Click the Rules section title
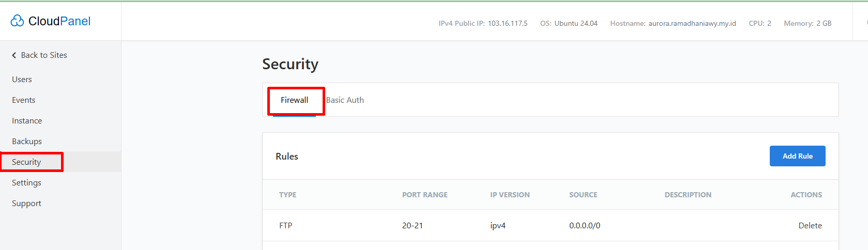This screenshot has width=868, height=250. (x=287, y=157)
